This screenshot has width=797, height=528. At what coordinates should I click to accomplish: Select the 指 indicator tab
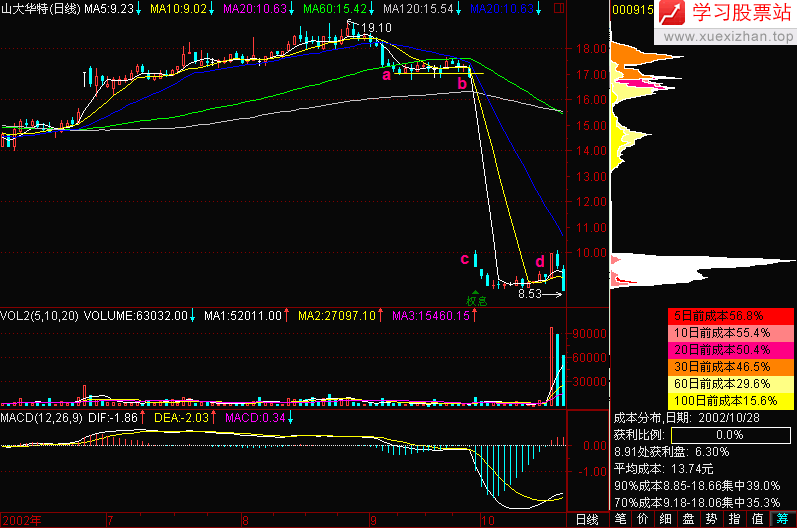point(734,519)
